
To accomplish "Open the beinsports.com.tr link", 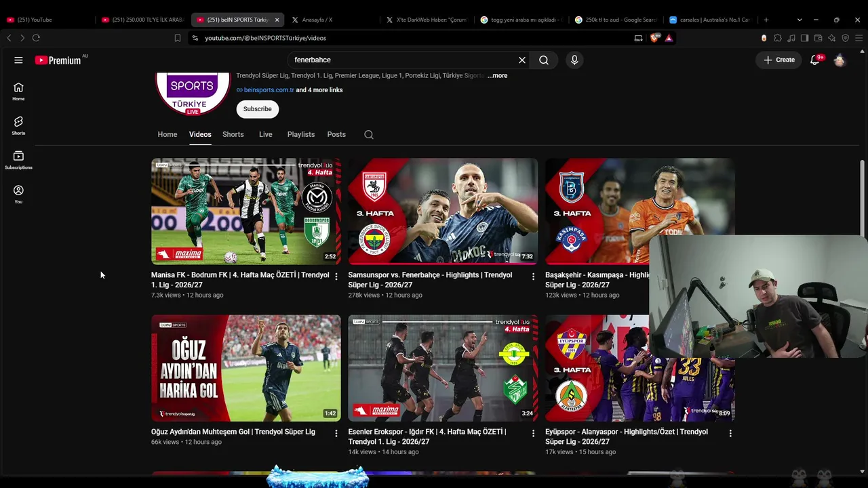I will tap(269, 90).
